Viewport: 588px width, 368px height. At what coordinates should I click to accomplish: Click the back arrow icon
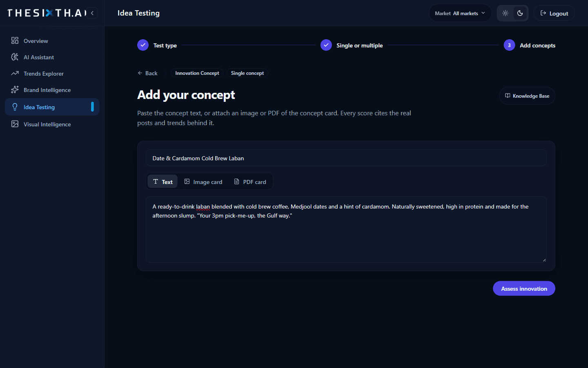(140, 73)
